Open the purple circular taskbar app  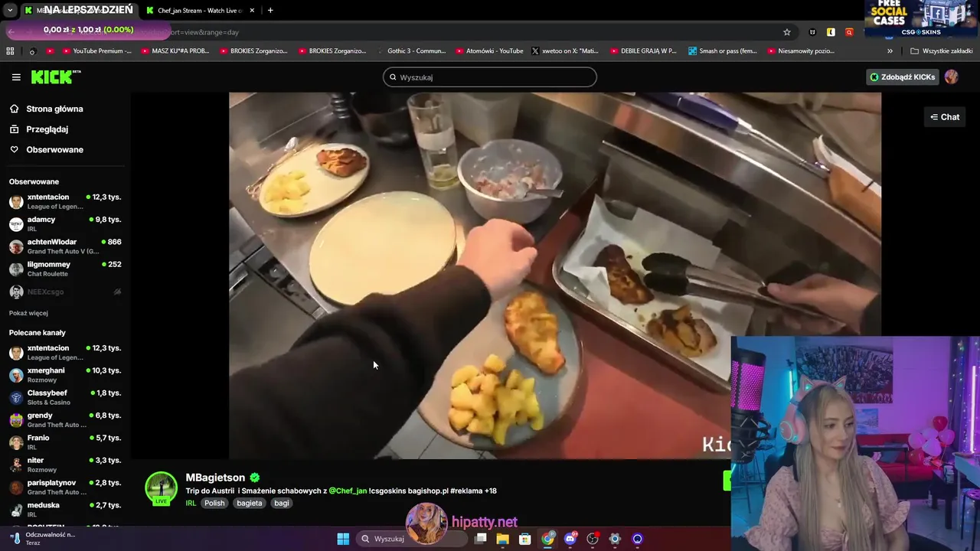[637, 539]
